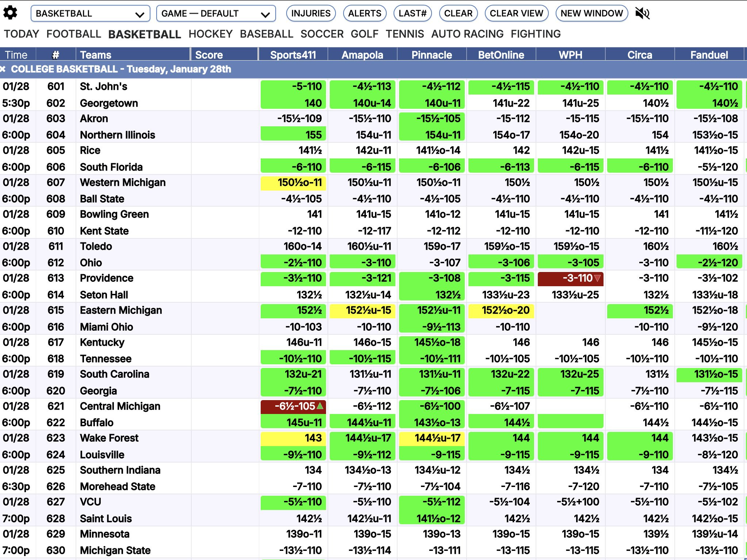Click the NEW WINDOW button
This screenshot has height=560, width=747.
click(x=591, y=14)
